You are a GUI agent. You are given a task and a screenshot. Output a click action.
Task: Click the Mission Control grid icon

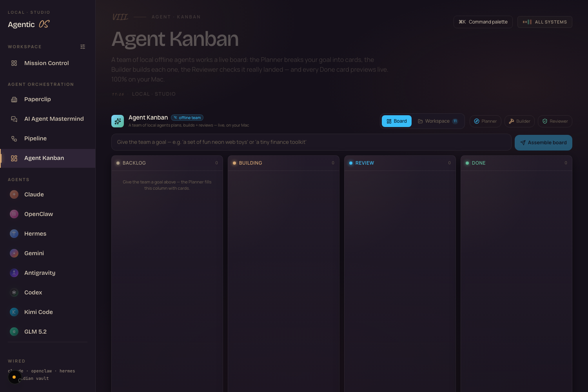point(14,63)
